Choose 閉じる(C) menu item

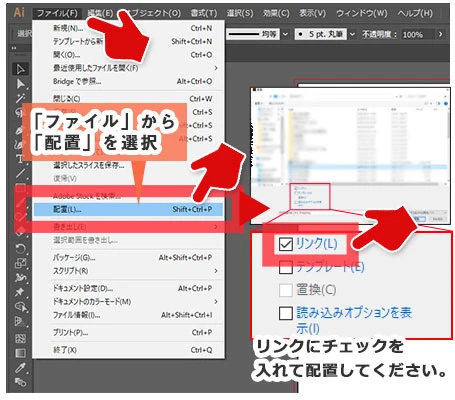[x=128, y=99]
